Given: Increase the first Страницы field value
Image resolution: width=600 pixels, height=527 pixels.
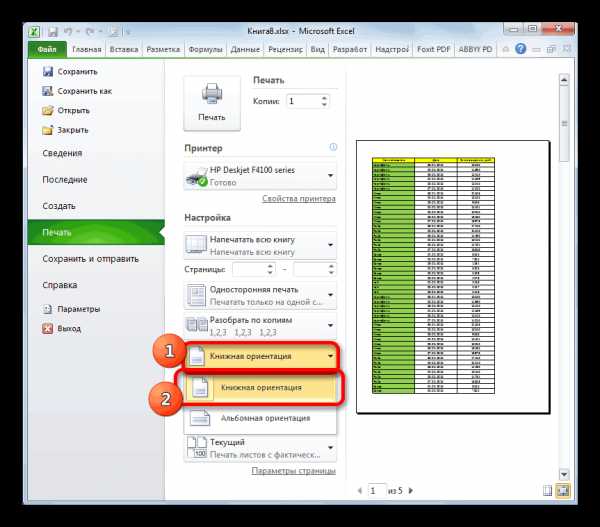Looking at the screenshot, I should point(270,266).
